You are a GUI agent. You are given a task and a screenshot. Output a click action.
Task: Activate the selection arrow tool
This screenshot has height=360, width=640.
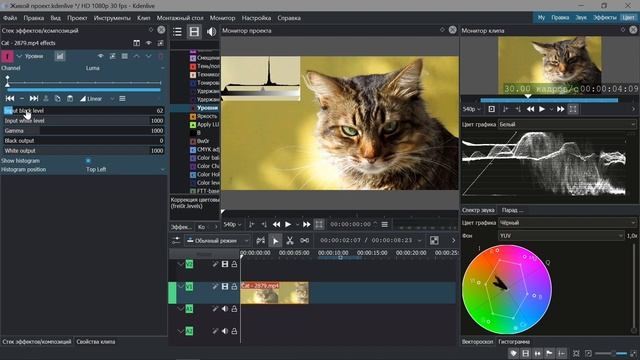(x=276, y=241)
